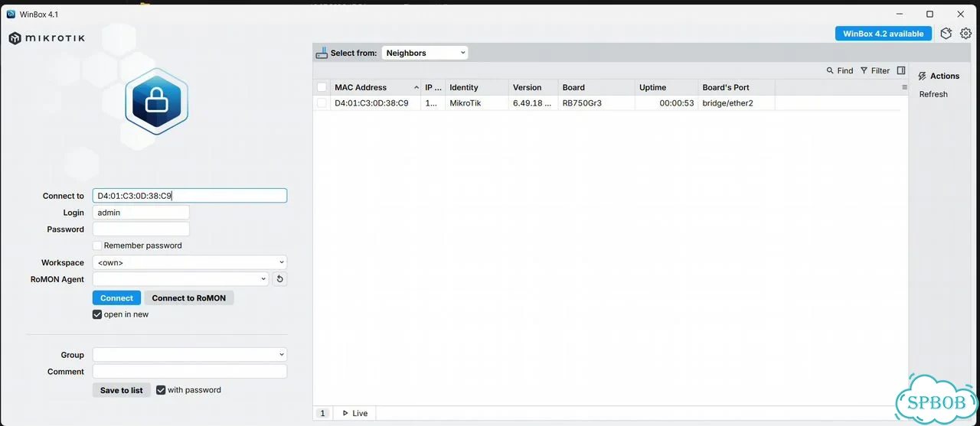Toggle Remember password checkbox
This screenshot has height=426, width=980.
(97, 246)
